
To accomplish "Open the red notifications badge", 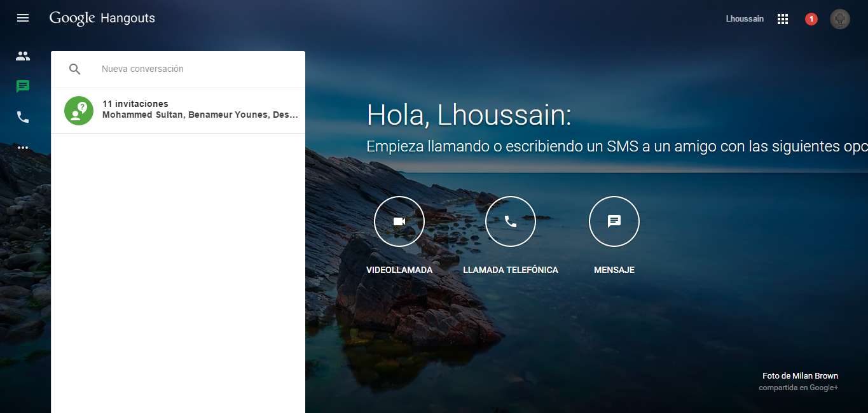I will (x=811, y=19).
